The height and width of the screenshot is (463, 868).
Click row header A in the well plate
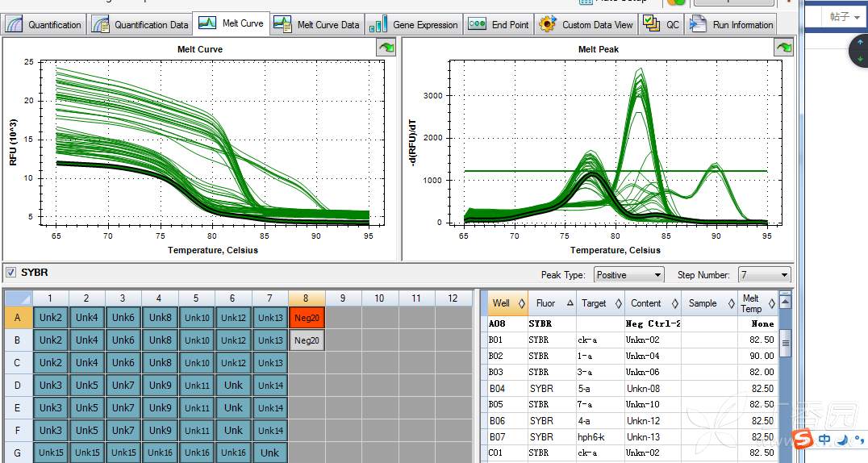pos(18,319)
